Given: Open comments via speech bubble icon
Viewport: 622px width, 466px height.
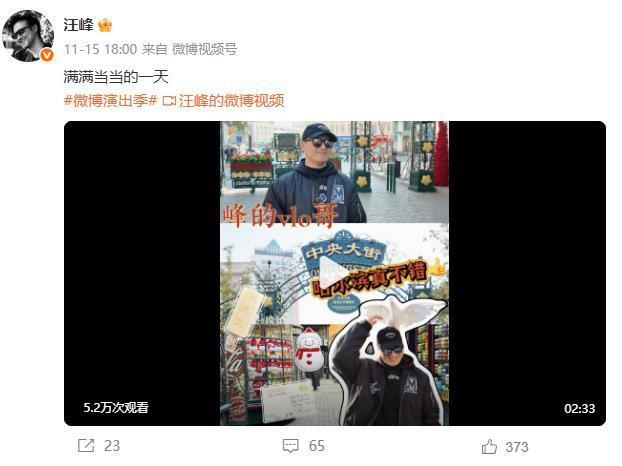Looking at the screenshot, I should point(290,446).
